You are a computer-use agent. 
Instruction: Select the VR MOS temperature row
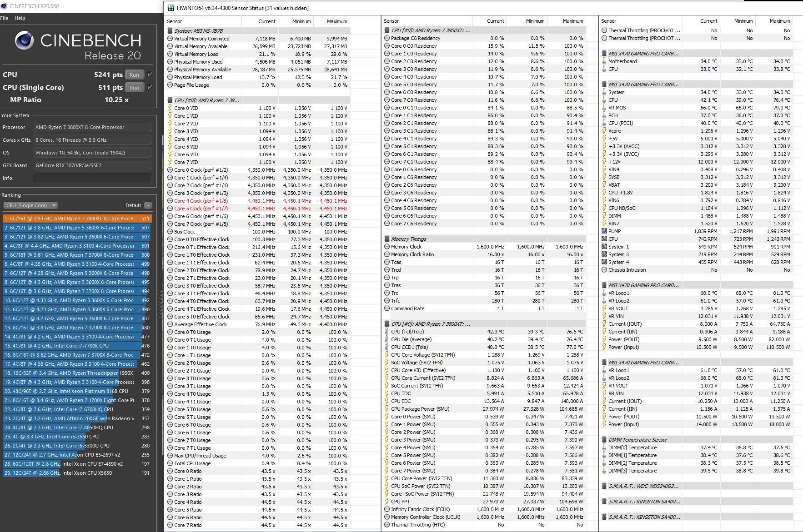tap(696, 108)
